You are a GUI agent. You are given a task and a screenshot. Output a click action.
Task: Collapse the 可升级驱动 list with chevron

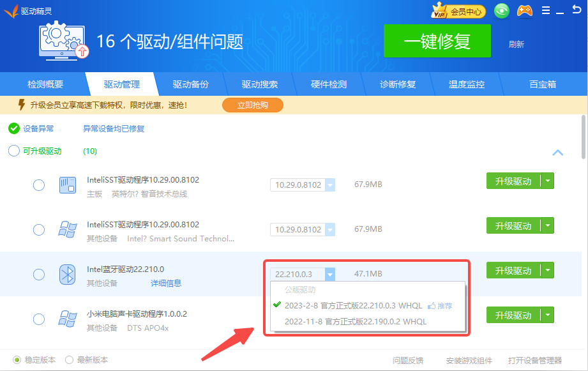coord(557,153)
